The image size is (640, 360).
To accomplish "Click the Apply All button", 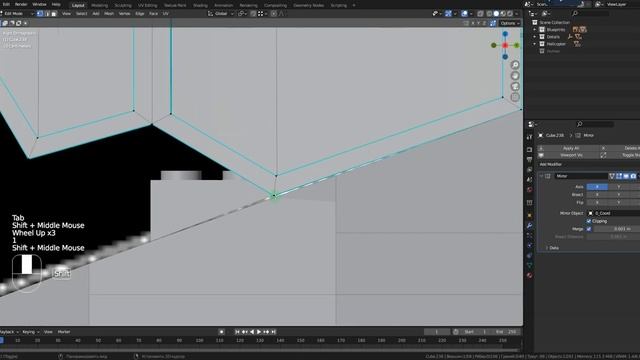I will click(x=567, y=148).
